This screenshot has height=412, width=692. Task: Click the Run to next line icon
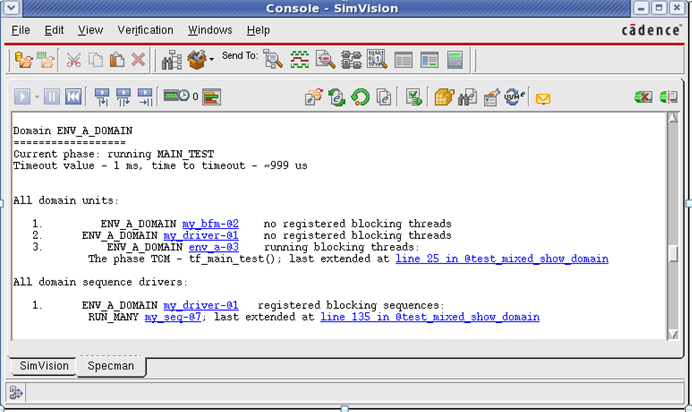(x=145, y=97)
